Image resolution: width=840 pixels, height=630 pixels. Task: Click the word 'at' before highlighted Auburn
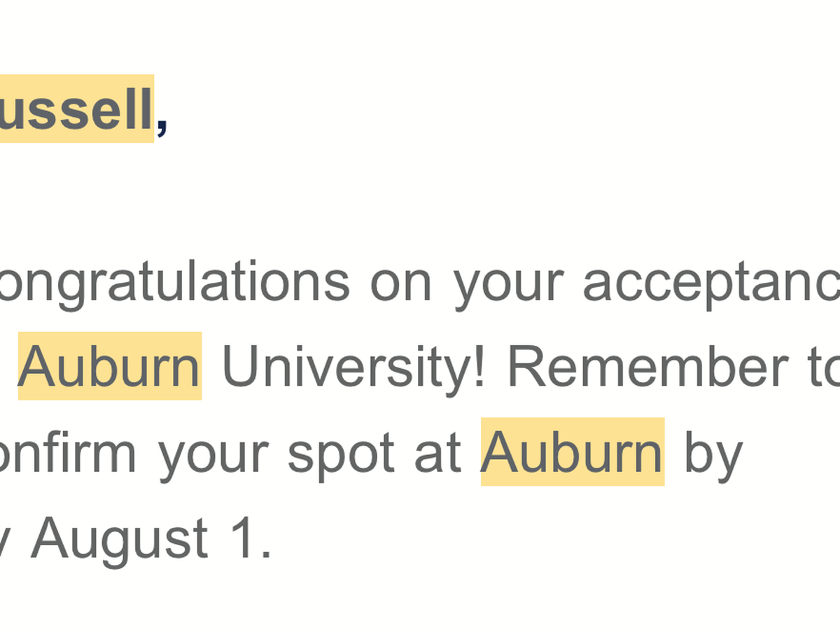(x=437, y=454)
